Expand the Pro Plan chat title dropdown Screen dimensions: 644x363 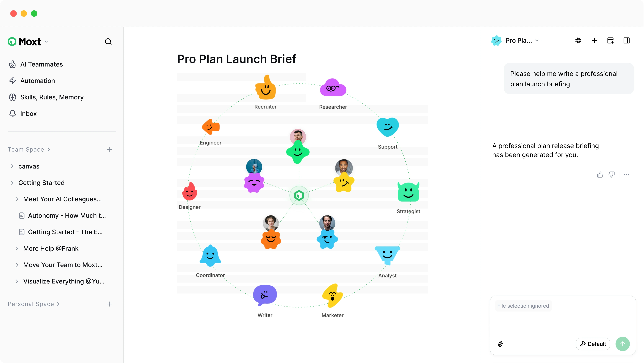click(537, 41)
